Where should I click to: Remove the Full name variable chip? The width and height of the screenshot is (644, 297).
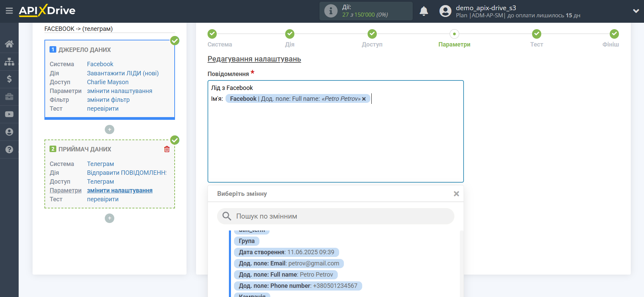point(364,99)
